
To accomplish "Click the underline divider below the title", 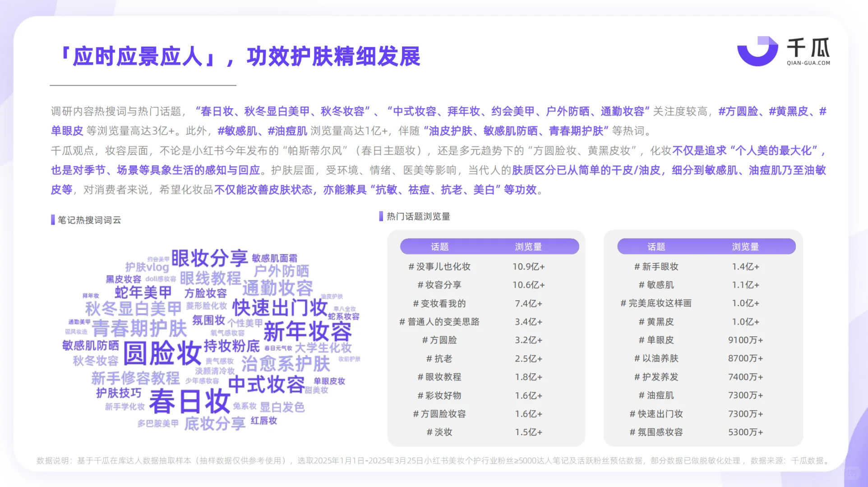I will tap(142, 84).
